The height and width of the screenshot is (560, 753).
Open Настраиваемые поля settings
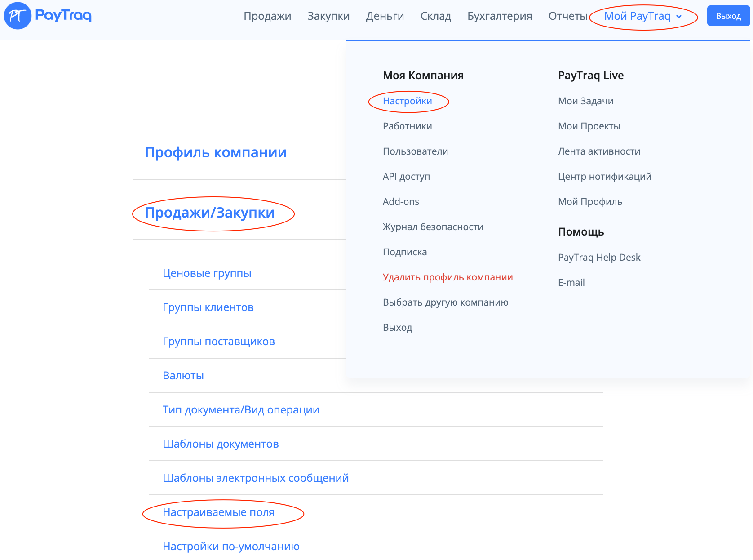218,512
